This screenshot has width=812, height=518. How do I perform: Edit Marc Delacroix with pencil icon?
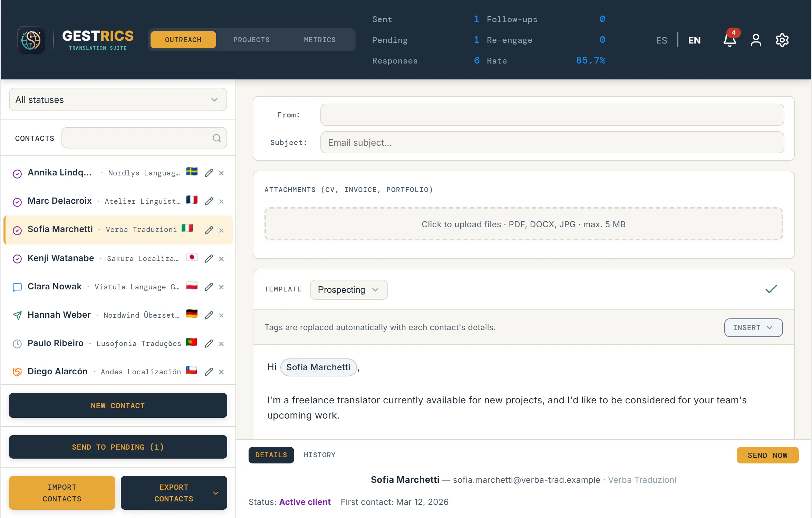(x=209, y=201)
